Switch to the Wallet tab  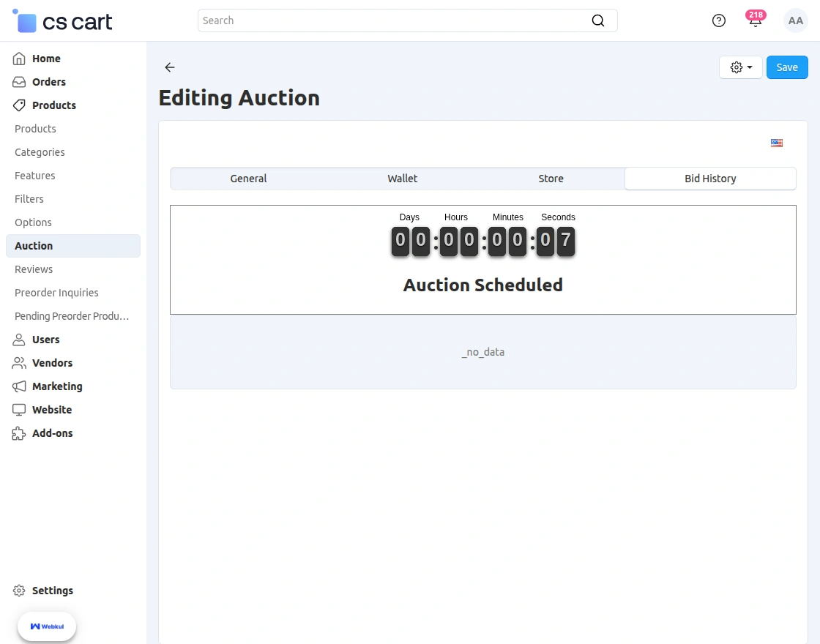click(402, 178)
